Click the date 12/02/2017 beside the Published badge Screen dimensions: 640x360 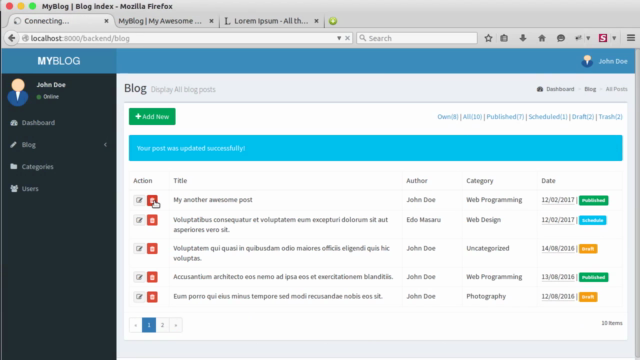pos(558,200)
